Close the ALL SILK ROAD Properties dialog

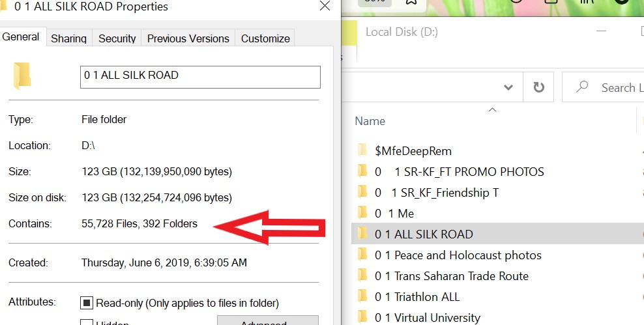point(324,7)
